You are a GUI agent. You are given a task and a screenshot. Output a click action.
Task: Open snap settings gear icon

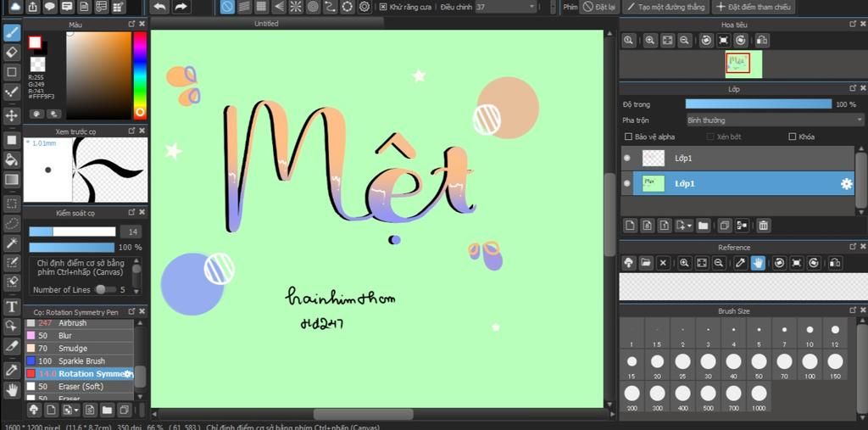[x=364, y=7]
